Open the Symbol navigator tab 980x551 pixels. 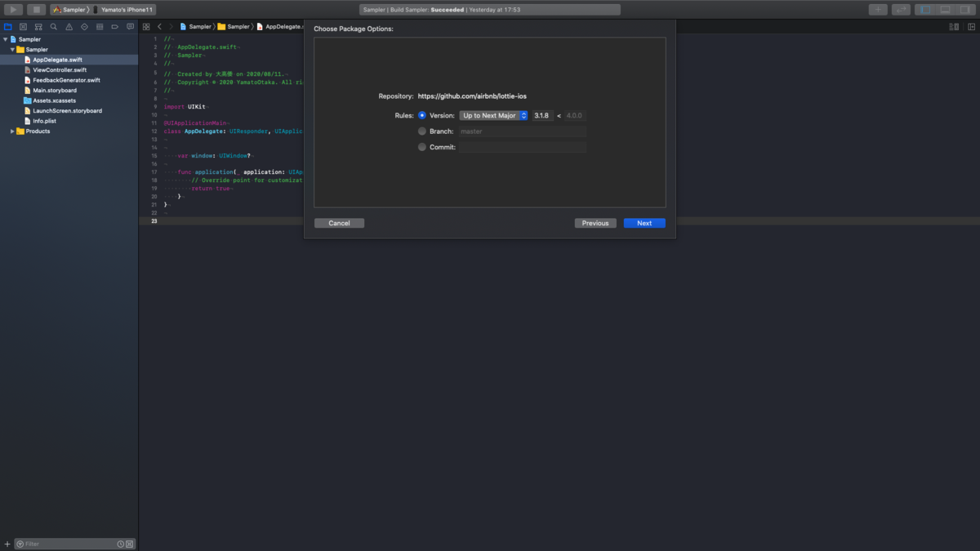pos(38,27)
